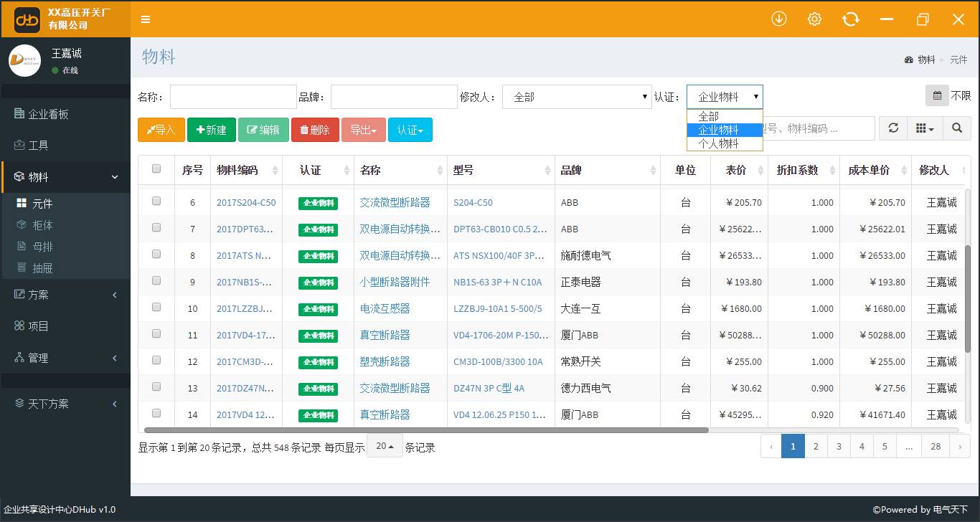The image size is (980, 522).
Task: Click the table refresh icon button
Action: pyautogui.click(x=893, y=128)
